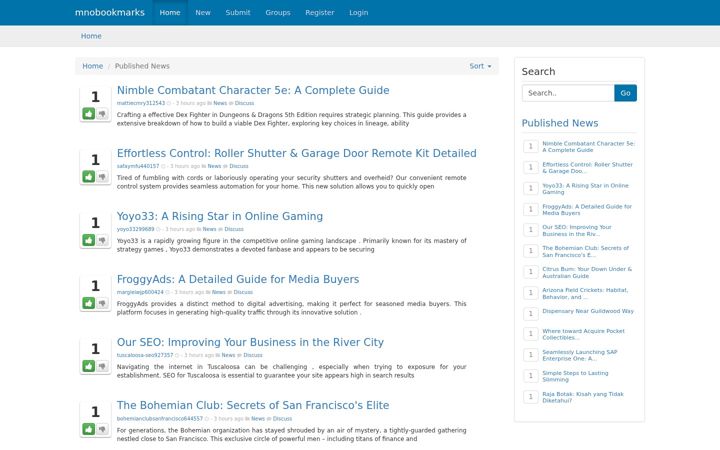This screenshot has height=450, width=720.
Task: Downvote the Yoyo33 Rising Star story
Action: pos(102,240)
